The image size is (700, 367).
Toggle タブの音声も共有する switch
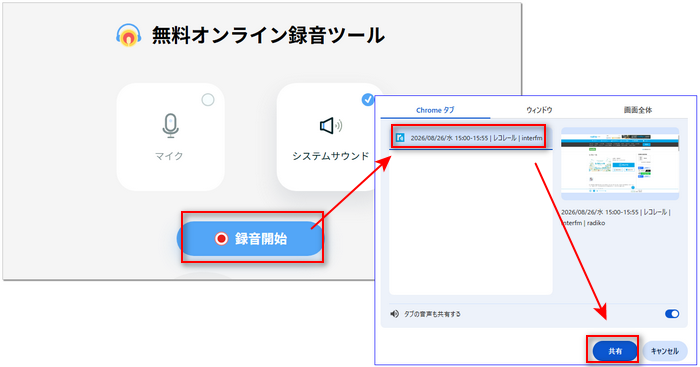coord(672,314)
